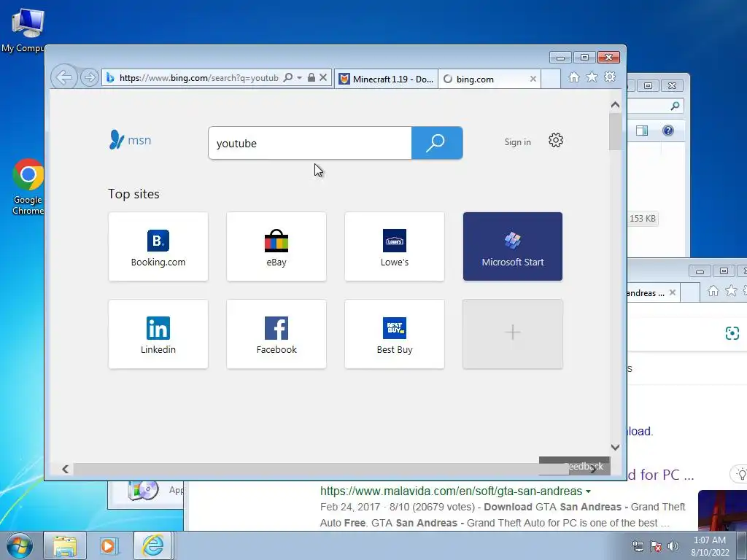Viewport: 747px width, 560px height.
Task: Open the Best Buy top site tile
Action: tap(395, 334)
